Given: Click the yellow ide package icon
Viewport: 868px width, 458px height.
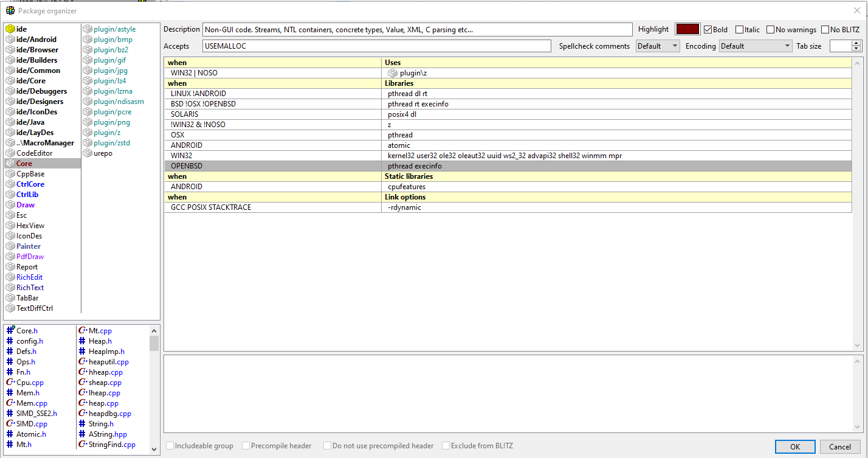Looking at the screenshot, I should [x=10, y=29].
